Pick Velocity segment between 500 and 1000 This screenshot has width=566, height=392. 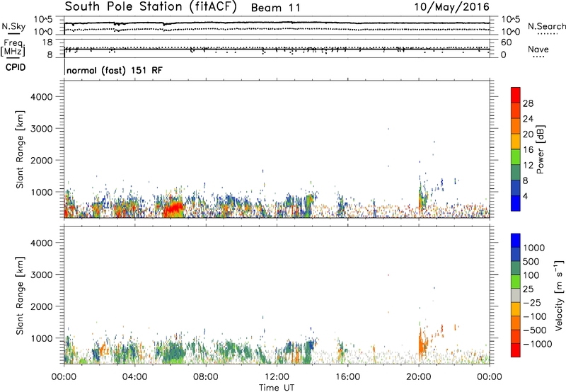click(516, 254)
